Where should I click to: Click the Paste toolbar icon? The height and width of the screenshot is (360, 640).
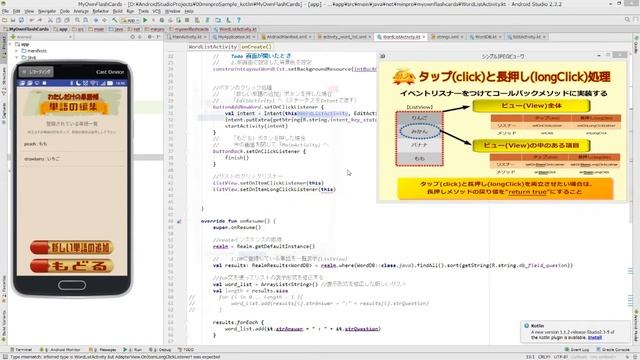66,20
